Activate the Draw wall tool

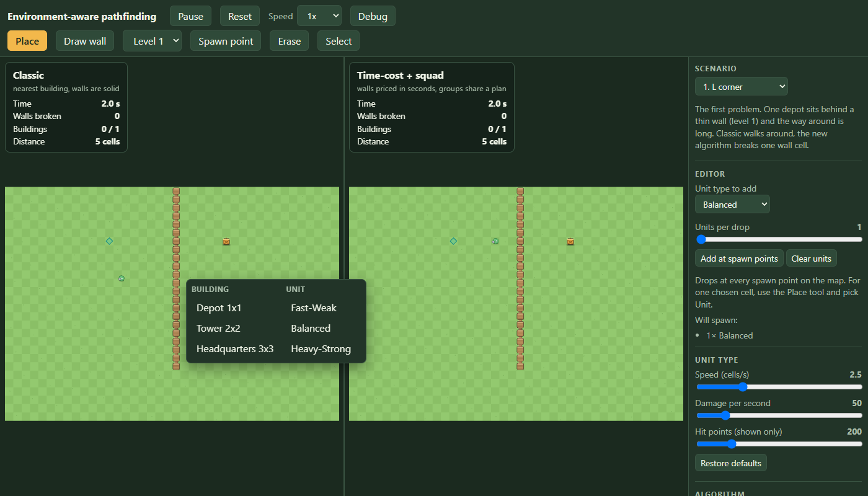85,41
